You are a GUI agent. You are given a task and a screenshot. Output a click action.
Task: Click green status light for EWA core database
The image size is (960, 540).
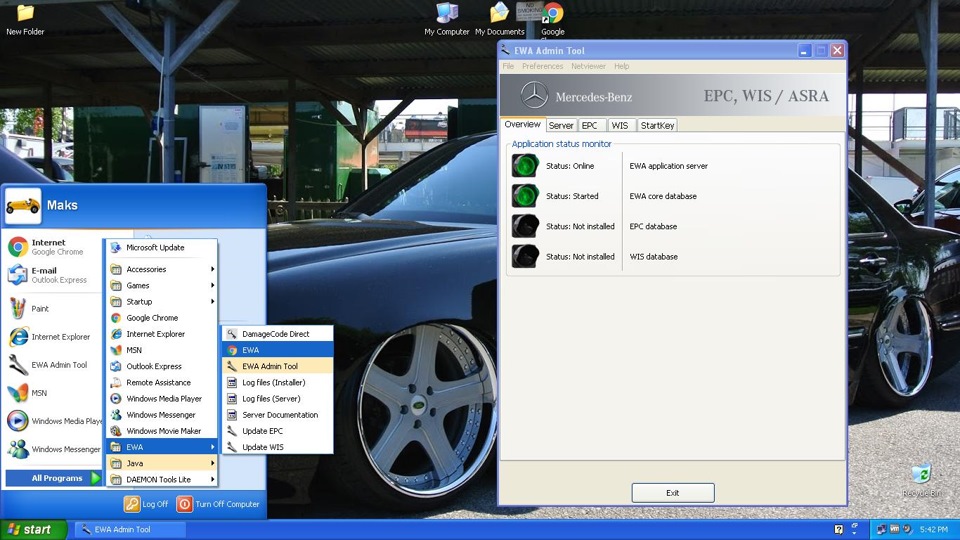click(525, 196)
